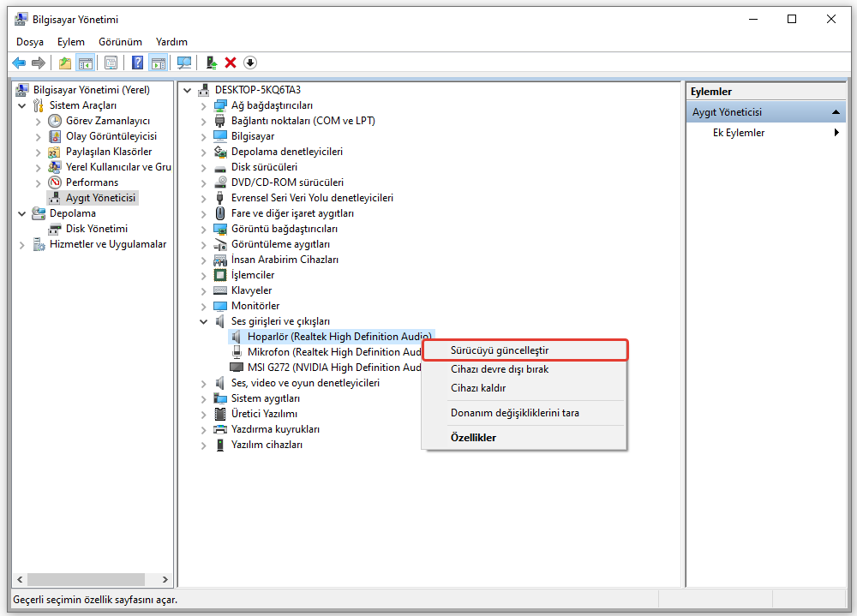
Task: Click the red X uninstall device icon
Action: pyautogui.click(x=231, y=63)
